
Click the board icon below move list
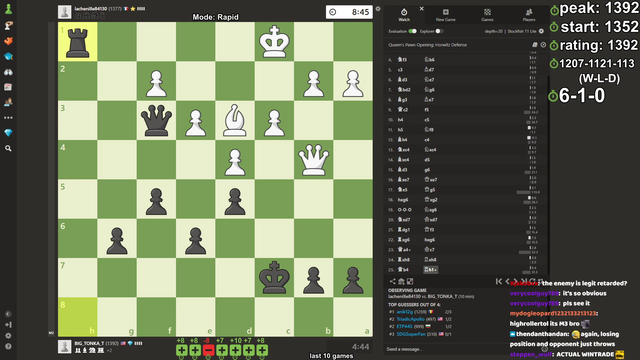[x=410, y=281]
